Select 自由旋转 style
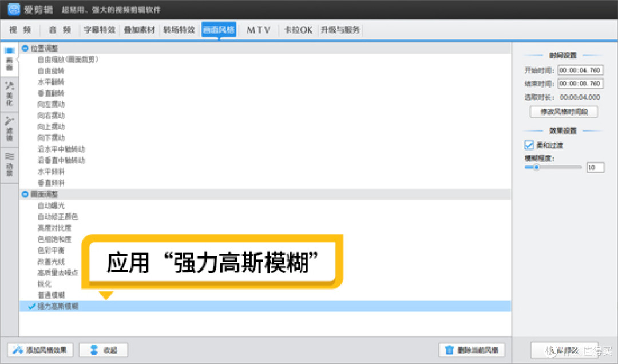The height and width of the screenshot is (364, 618). click(51, 70)
